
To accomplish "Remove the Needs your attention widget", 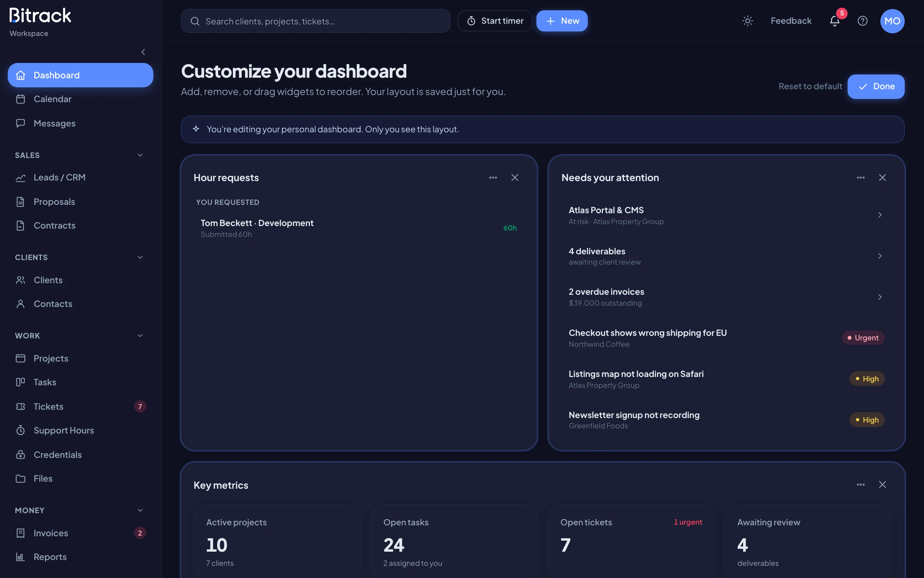I will point(882,177).
